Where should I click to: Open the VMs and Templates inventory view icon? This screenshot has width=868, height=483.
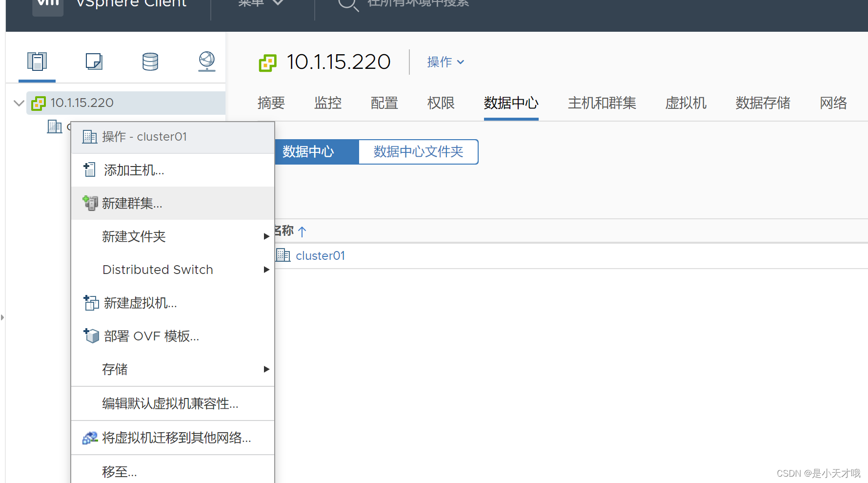[94, 62]
